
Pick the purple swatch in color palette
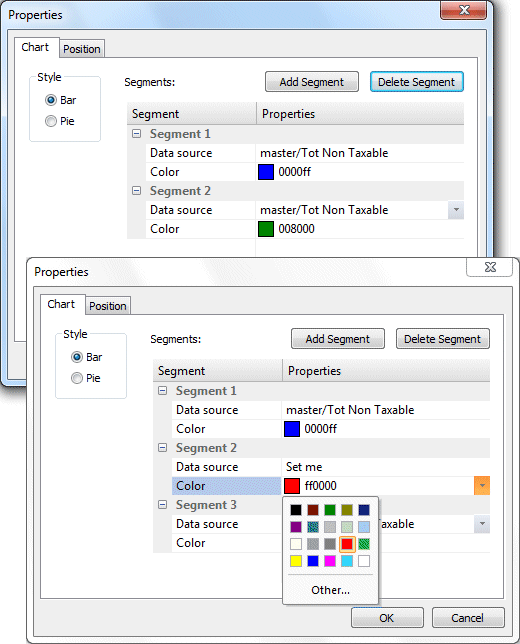click(x=296, y=527)
